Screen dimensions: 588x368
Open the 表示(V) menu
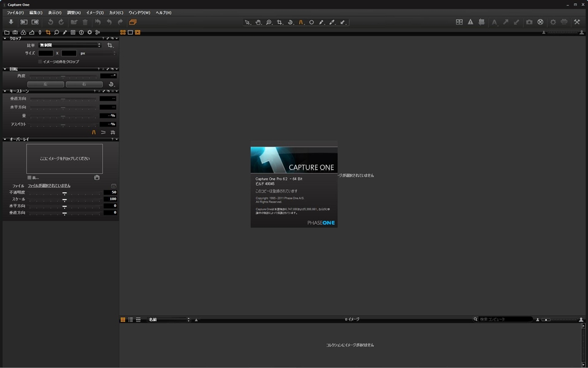point(55,13)
